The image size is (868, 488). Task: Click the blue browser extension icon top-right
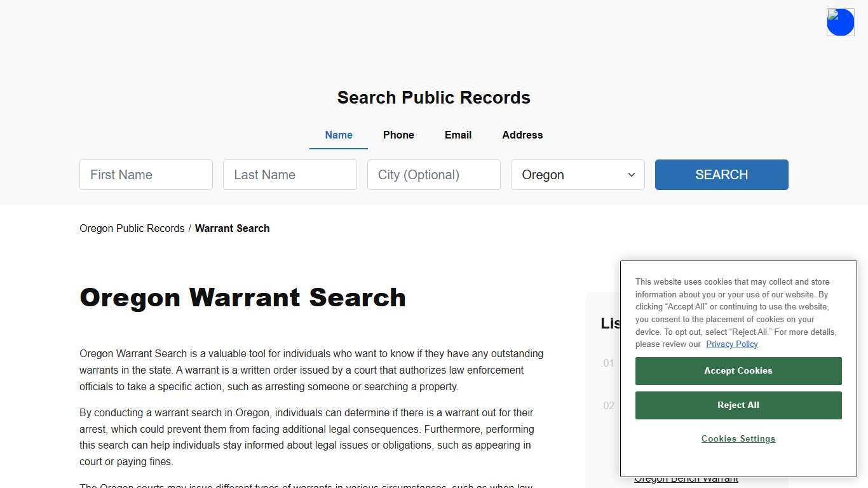click(x=840, y=22)
